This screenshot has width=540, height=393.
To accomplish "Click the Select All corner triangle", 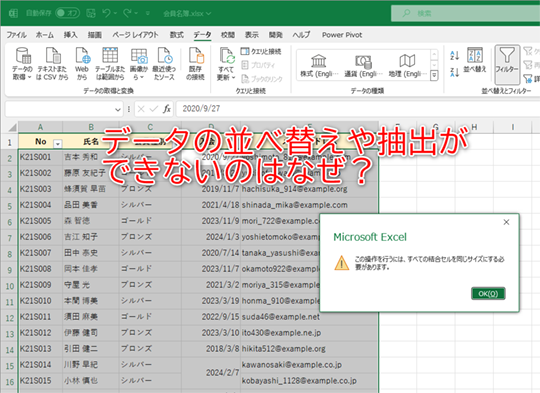I will point(12,127).
